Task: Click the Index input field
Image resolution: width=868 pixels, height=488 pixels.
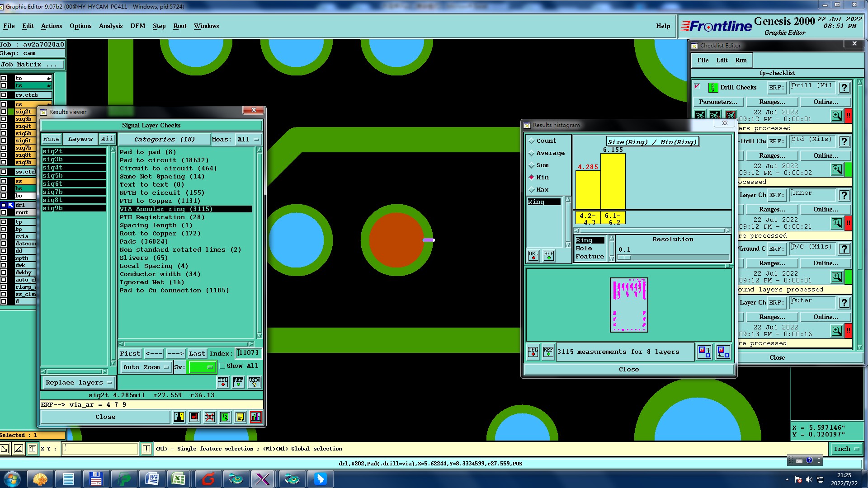Action: point(249,353)
